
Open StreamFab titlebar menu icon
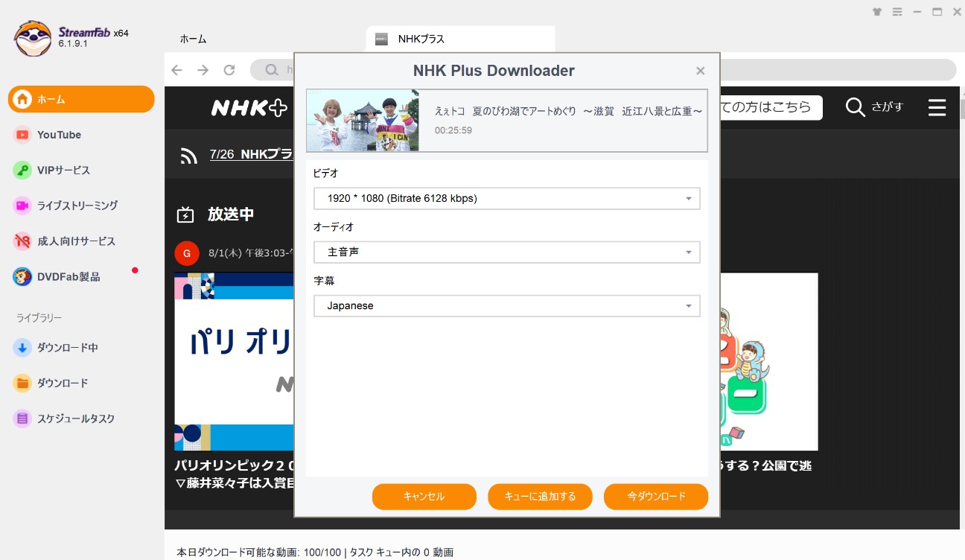point(897,12)
